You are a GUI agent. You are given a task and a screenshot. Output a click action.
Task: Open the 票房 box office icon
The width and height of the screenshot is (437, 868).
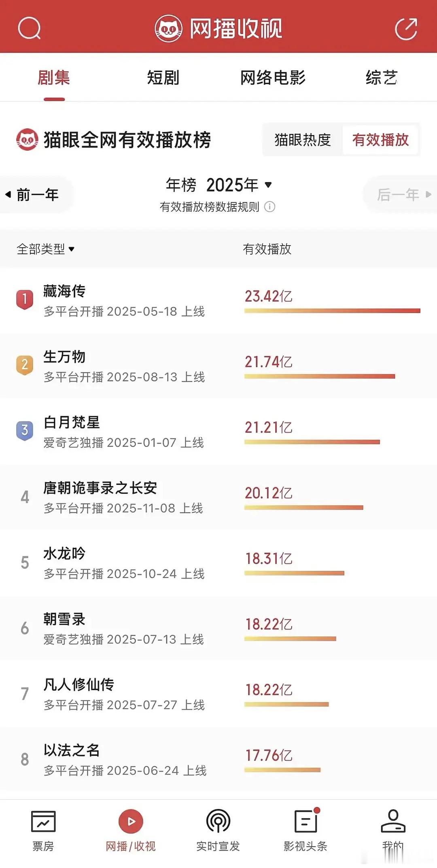click(x=43, y=821)
